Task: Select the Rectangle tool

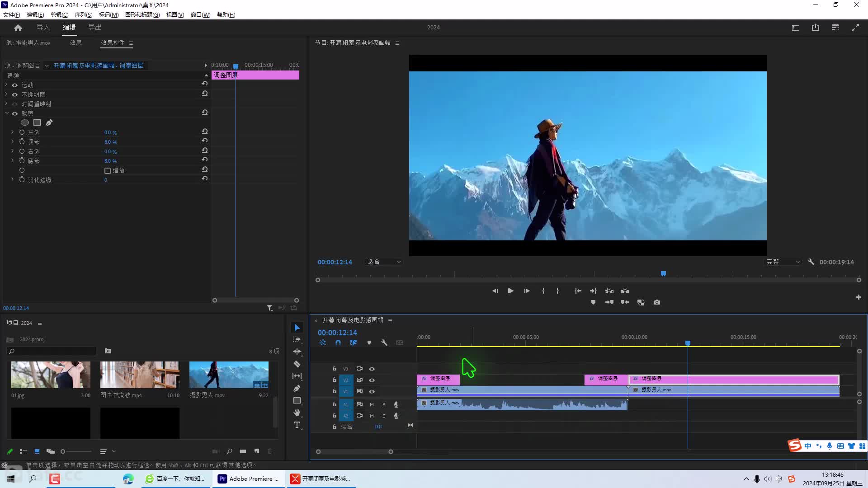Action: coord(297,400)
